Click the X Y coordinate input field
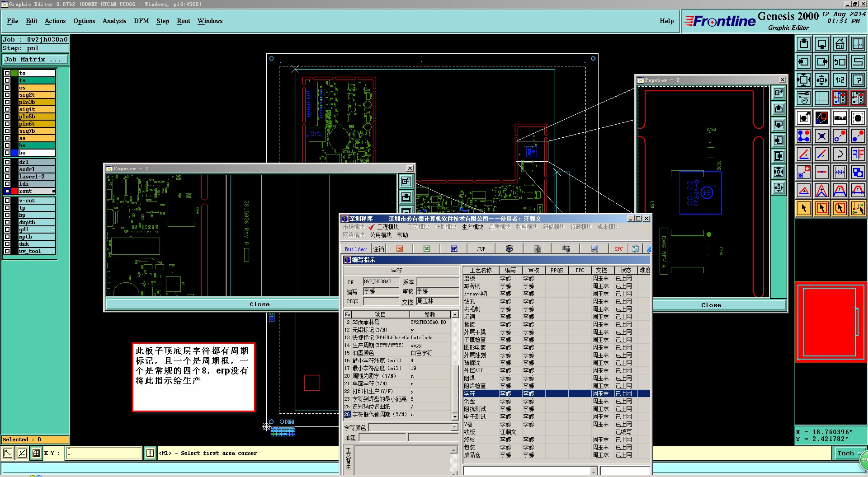Image resolution: width=868 pixels, height=477 pixels. [x=104, y=453]
